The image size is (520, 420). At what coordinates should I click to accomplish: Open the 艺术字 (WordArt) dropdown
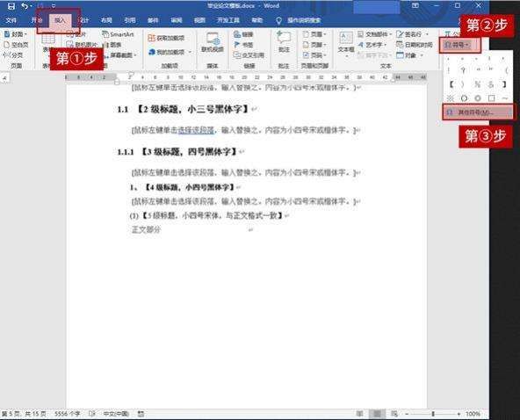click(x=372, y=45)
